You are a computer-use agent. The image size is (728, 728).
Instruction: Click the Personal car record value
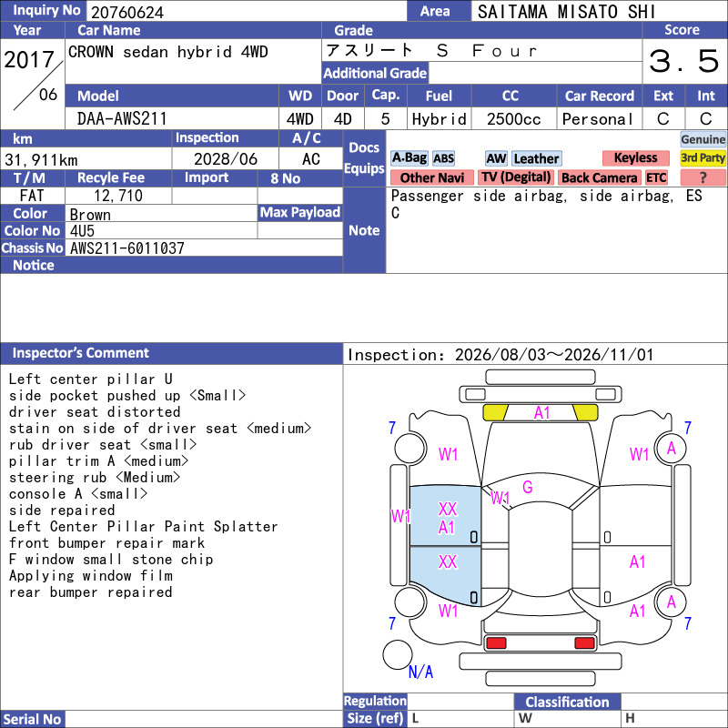(x=598, y=119)
